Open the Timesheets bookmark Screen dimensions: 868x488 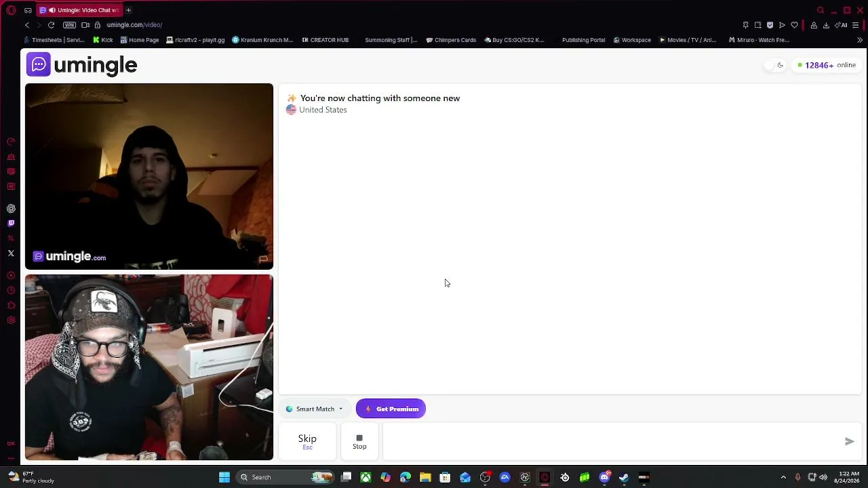[x=54, y=40]
